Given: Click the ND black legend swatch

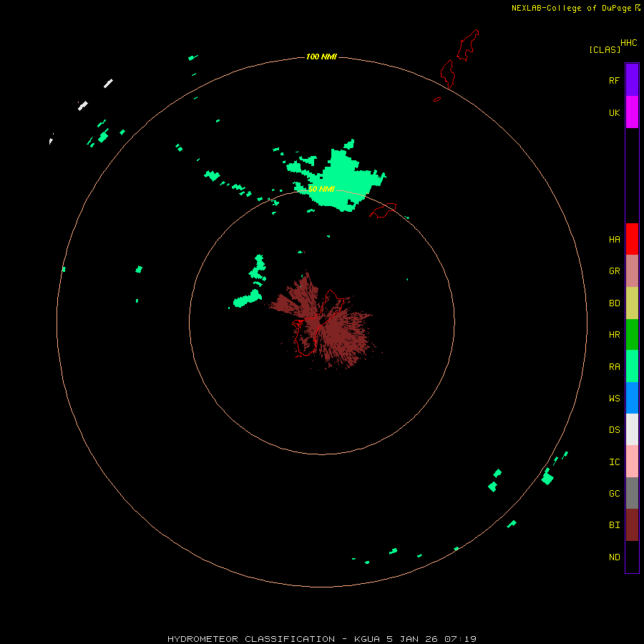Looking at the screenshot, I should pyautogui.click(x=632, y=557).
